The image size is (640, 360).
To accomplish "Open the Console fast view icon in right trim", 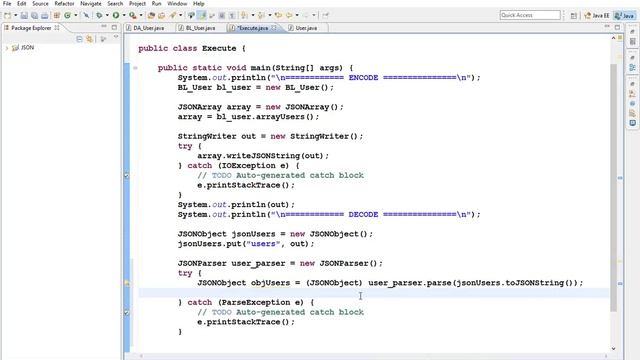I will 633,123.
